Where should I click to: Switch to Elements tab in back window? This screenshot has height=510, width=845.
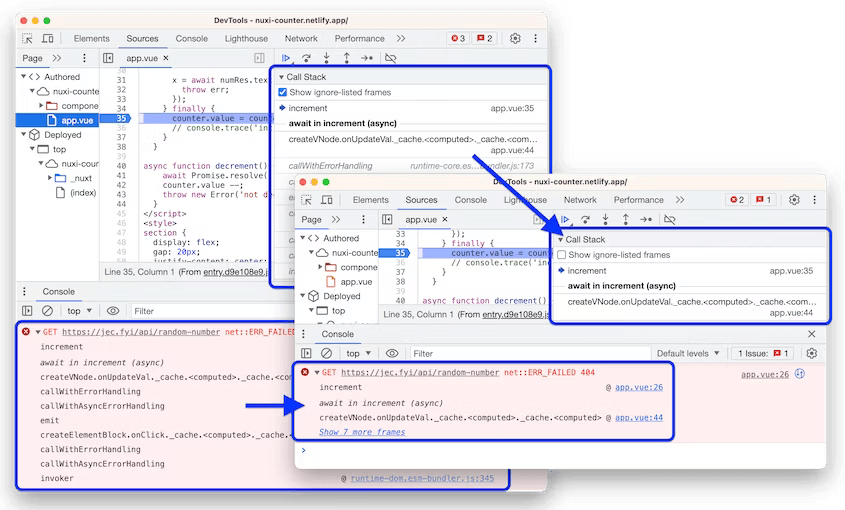click(92, 38)
